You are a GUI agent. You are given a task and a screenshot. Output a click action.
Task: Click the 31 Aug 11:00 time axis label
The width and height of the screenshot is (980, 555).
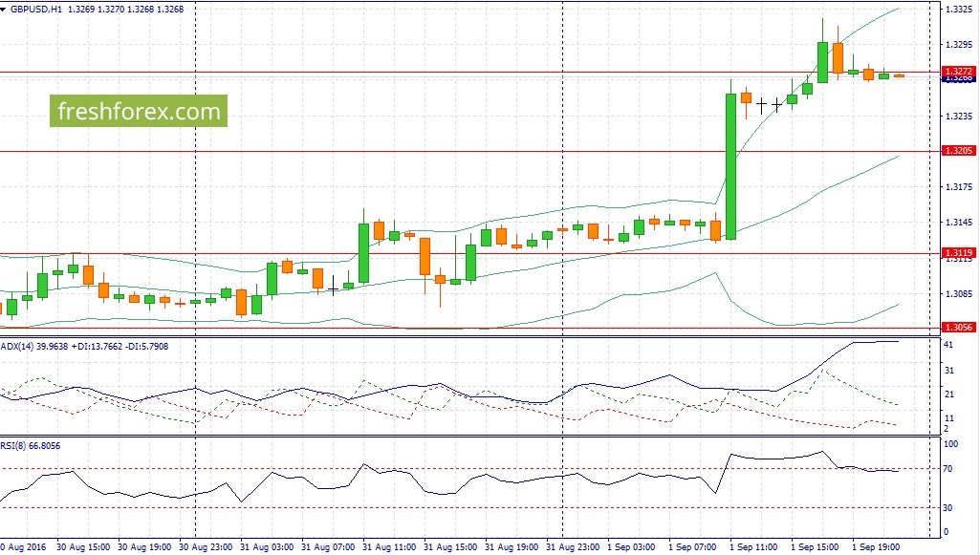389,547
